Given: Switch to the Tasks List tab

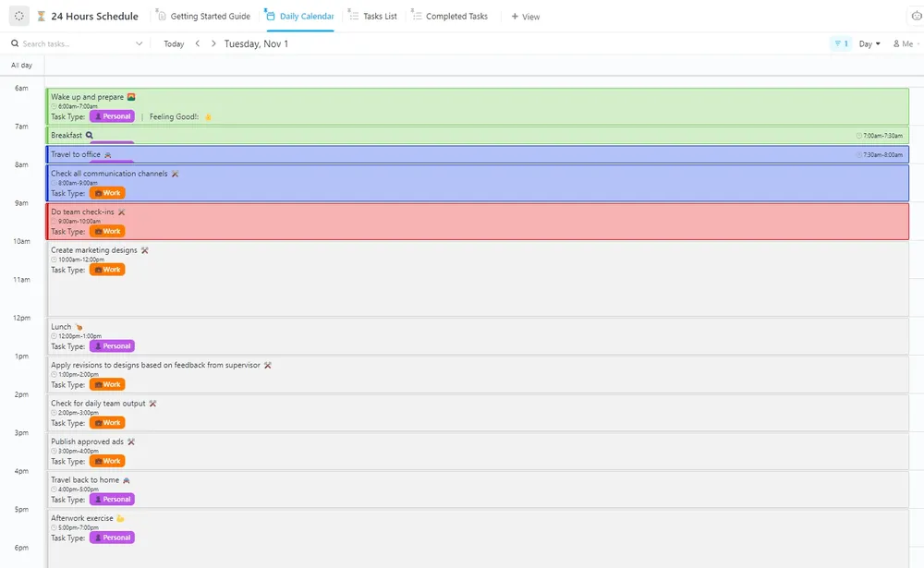Looking at the screenshot, I should point(372,16).
